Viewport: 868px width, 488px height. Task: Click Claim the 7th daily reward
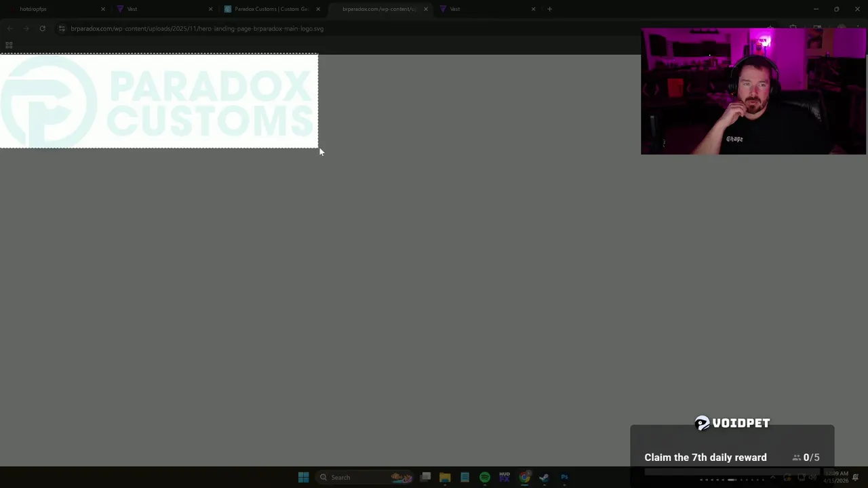tap(705, 457)
